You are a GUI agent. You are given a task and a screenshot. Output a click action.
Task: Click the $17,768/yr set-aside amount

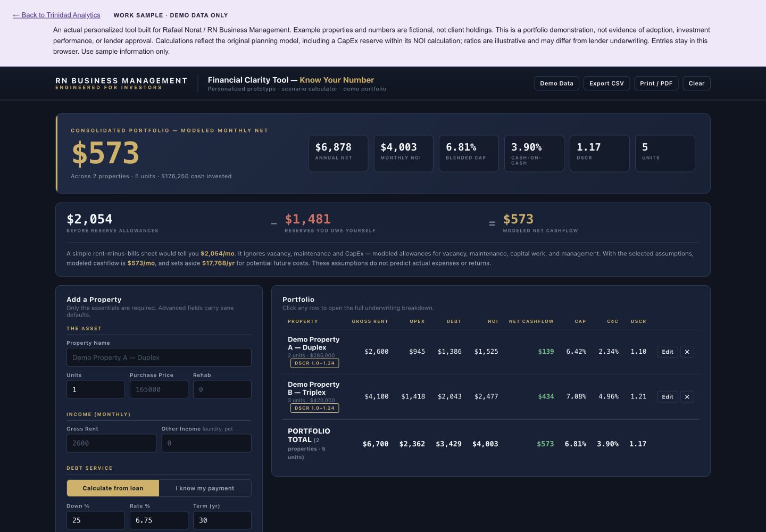218,263
